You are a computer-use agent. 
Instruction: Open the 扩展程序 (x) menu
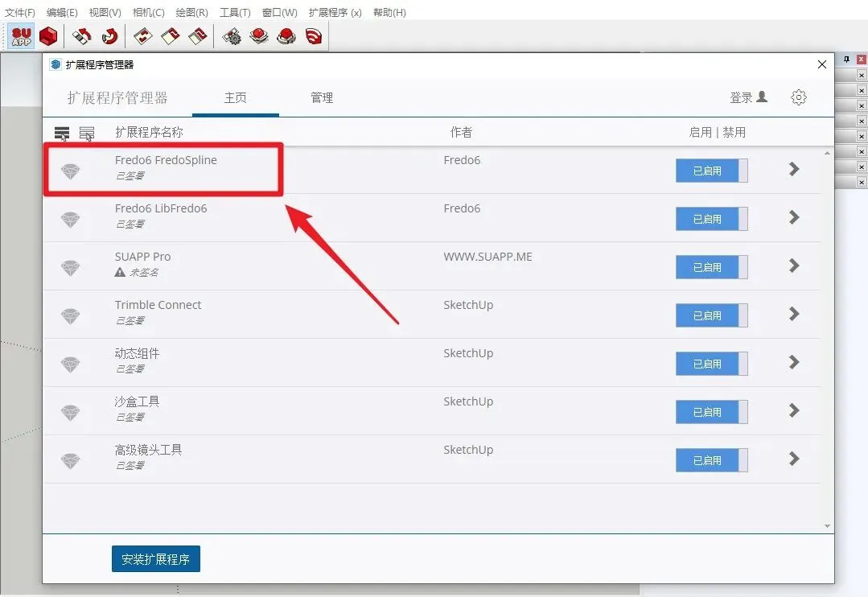(335, 12)
